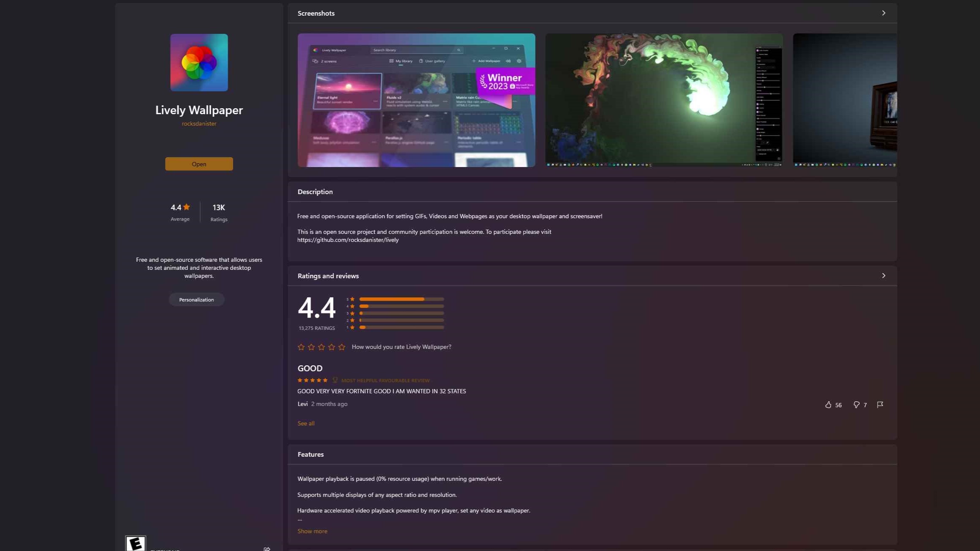The width and height of the screenshot is (980, 551).
Task: Rate the app three stars with the middle star
Action: click(322, 347)
